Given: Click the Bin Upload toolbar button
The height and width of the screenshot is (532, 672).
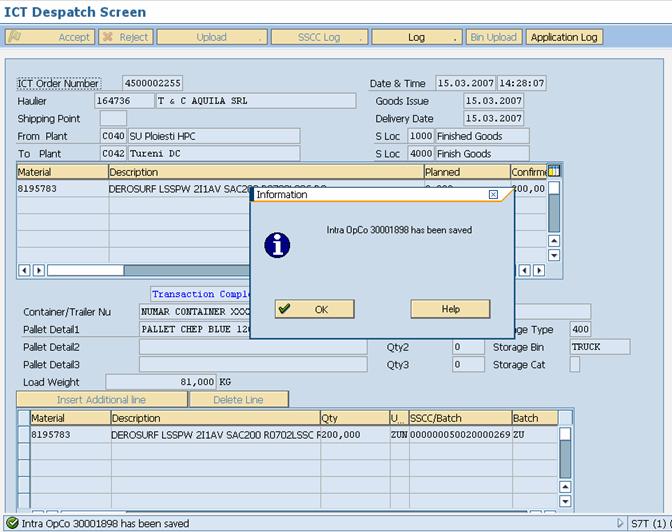Looking at the screenshot, I should click(x=493, y=37).
